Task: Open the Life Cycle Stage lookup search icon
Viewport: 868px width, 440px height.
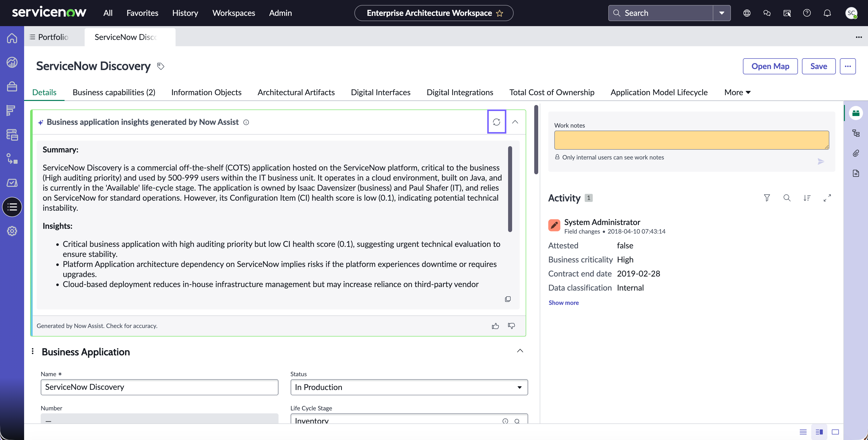Action: (517, 421)
